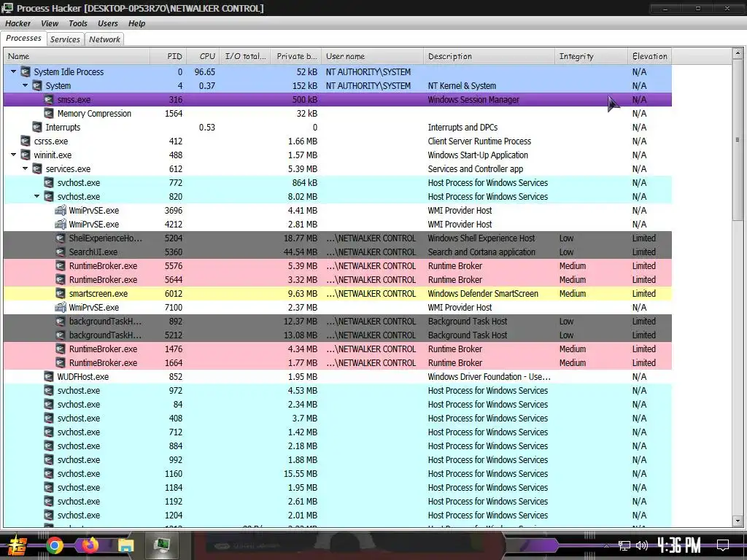Image resolution: width=747 pixels, height=560 pixels.
Task: Sort by the I/O total column header
Action: tap(245, 56)
